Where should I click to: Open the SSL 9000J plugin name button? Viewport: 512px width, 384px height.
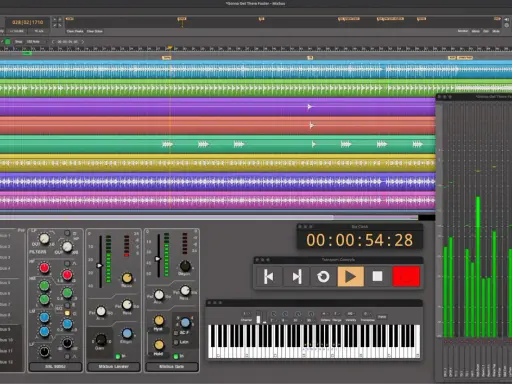point(55,367)
